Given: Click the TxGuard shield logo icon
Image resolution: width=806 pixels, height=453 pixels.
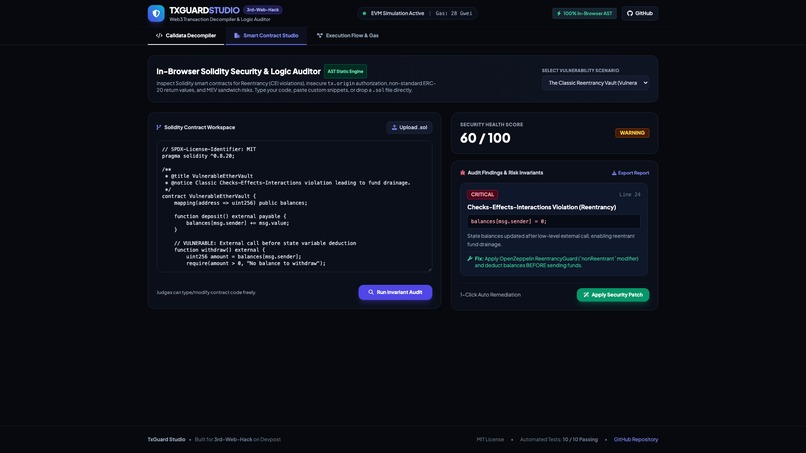Looking at the screenshot, I should coord(156,13).
